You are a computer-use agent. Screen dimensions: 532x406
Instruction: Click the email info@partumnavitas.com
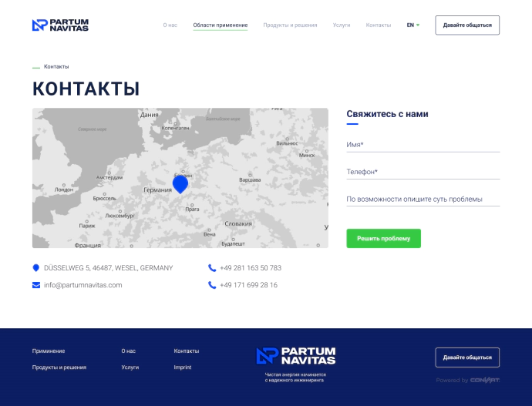click(x=82, y=285)
